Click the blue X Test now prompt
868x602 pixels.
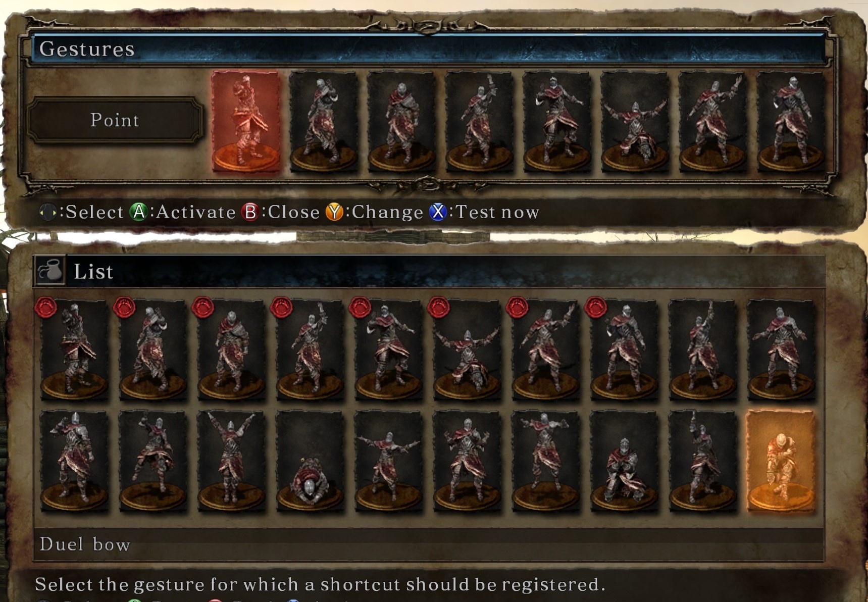pos(438,212)
